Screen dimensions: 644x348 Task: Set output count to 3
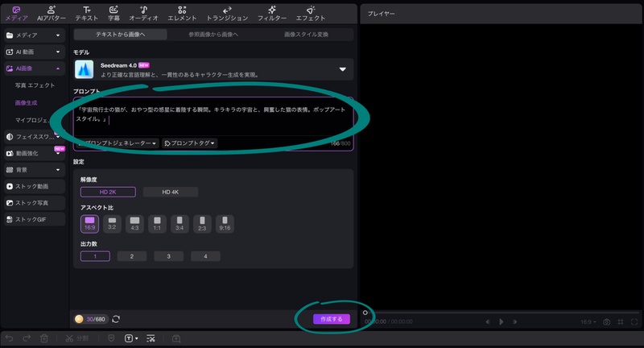click(x=169, y=256)
